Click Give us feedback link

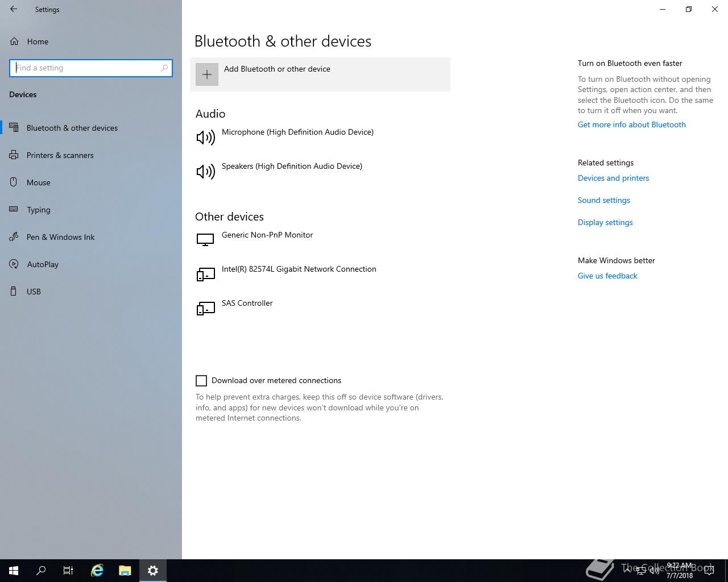tap(607, 276)
